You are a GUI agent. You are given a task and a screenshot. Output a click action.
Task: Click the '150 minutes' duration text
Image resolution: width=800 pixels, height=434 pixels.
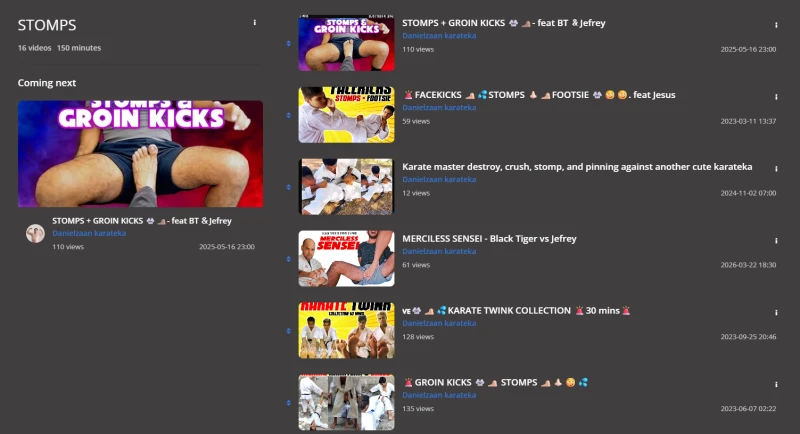pyautogui.click(x=79, y=48)
